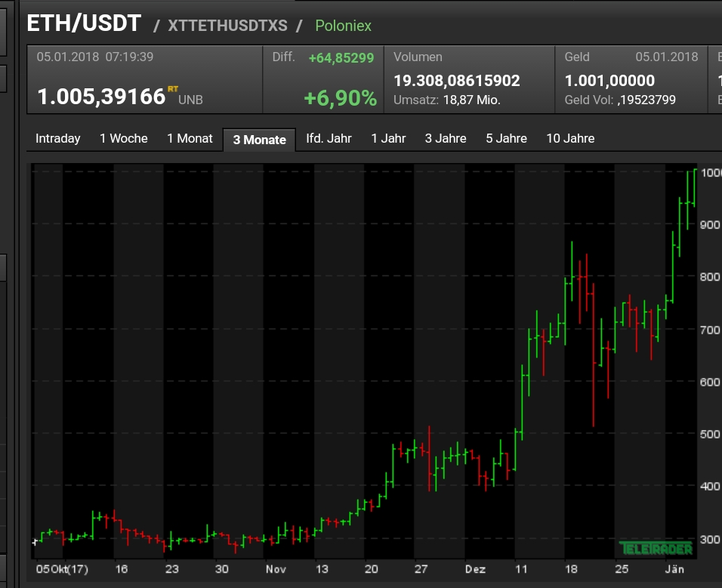722x588 pixels.
Task: Open the 10 Jahre chart view
Action: 570,139
